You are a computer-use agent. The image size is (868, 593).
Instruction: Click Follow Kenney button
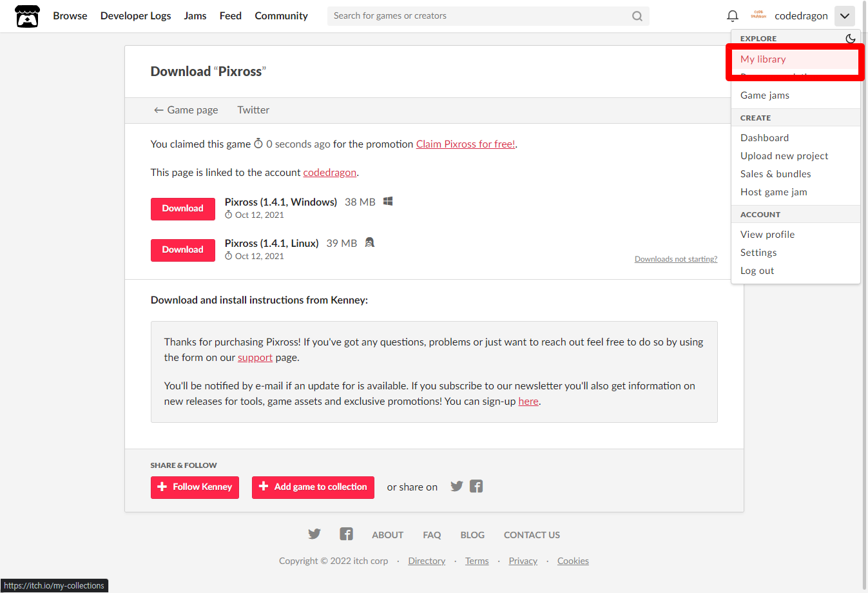(x=195, y=487)
